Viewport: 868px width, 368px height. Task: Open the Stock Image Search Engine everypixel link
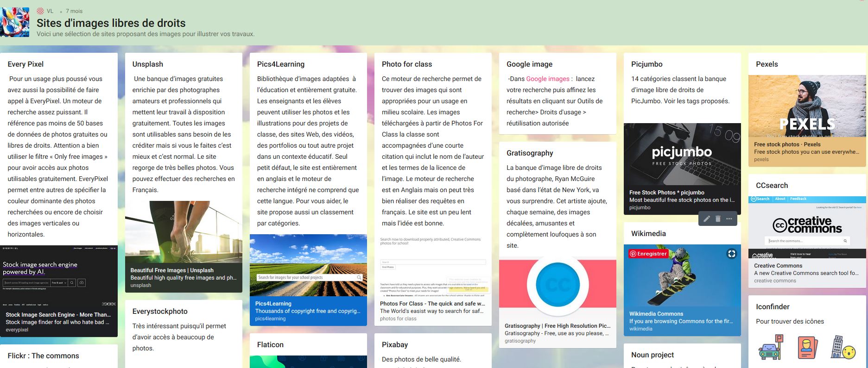pyautogui.click(x=58, y=315)
